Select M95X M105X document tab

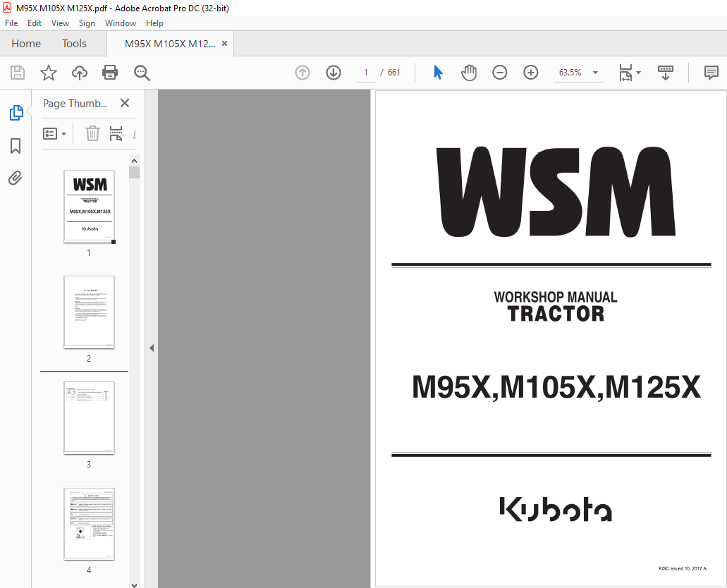pyautogui.click(x=170, y=44)
